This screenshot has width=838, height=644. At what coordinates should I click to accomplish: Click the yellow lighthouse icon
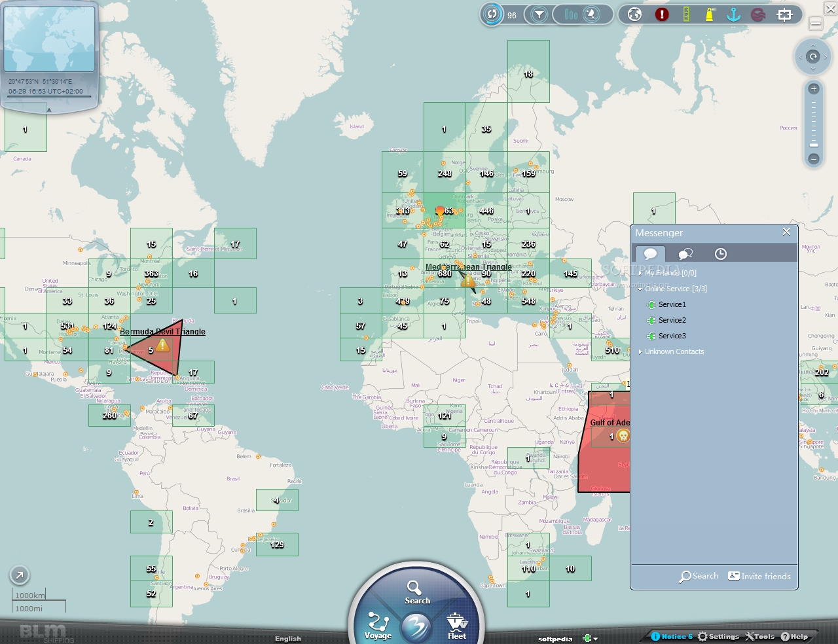coord(709,14)
